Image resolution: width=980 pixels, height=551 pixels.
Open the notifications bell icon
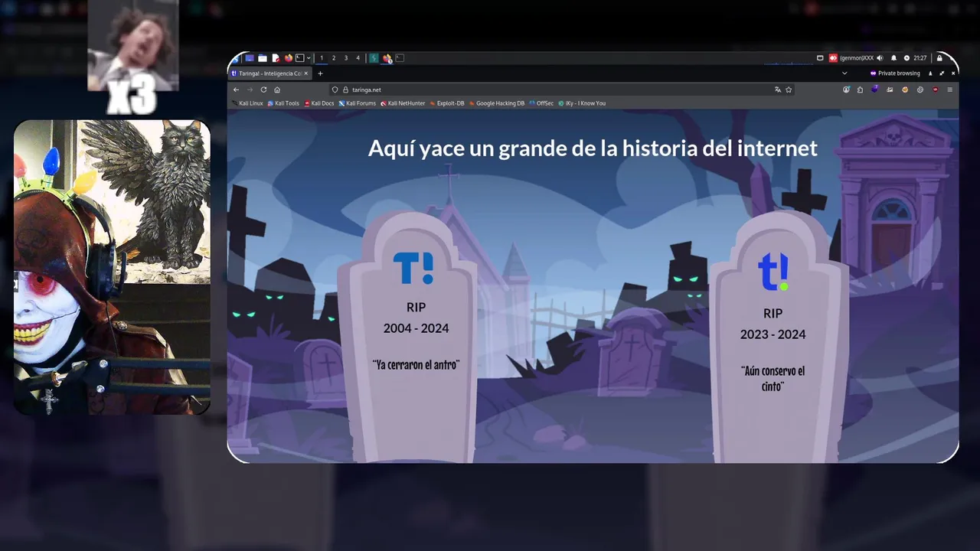(893, 58)
